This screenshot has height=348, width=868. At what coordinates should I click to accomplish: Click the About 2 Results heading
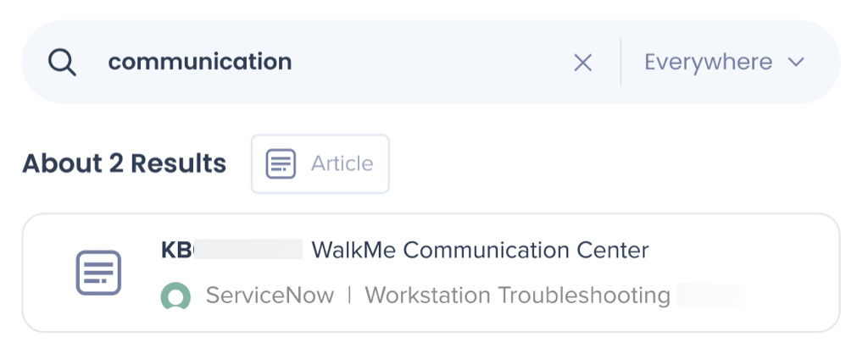click(124, 163)
